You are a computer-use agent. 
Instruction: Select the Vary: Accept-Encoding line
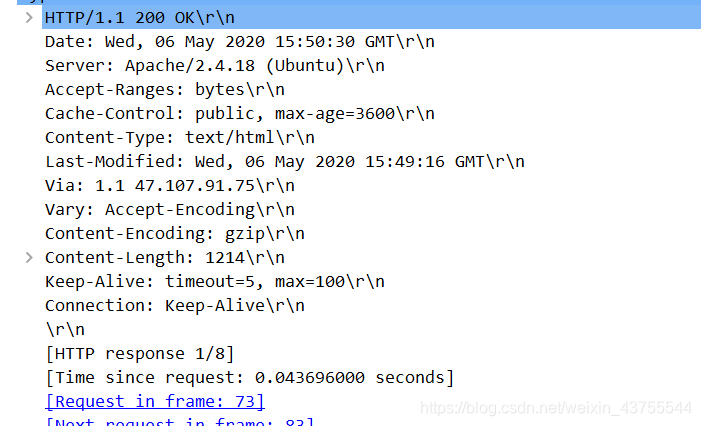pyautogui.click(x=170, y=210)
